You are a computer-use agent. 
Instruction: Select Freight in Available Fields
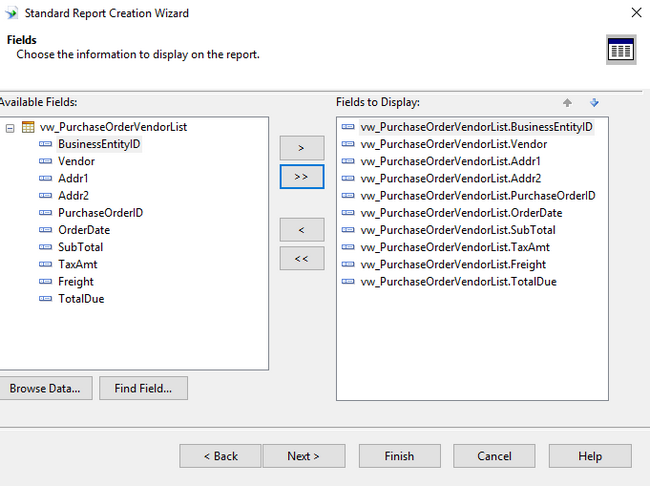pyautogui.click(x=76, y=282)
